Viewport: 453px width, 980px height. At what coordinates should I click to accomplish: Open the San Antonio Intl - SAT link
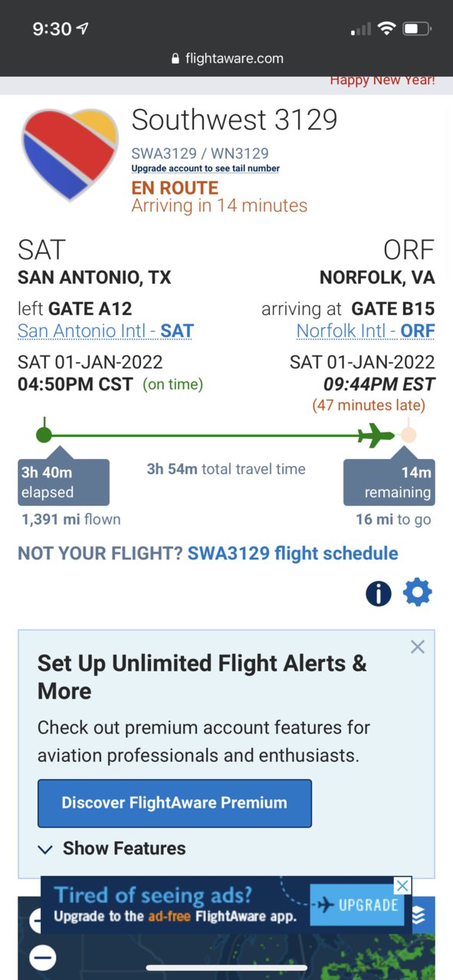pos(106,331)
